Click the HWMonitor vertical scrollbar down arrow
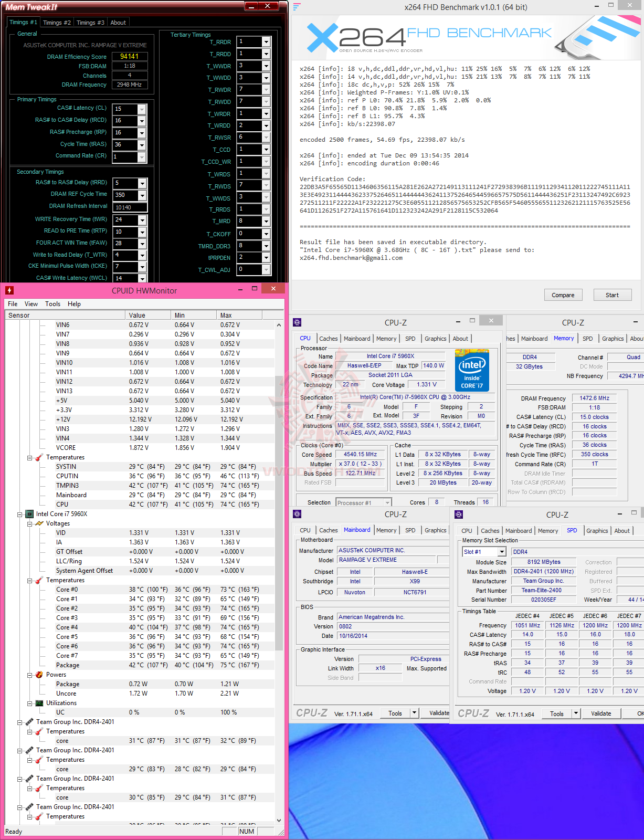Viewport: 644px width, 840px height. coord(279,820)
